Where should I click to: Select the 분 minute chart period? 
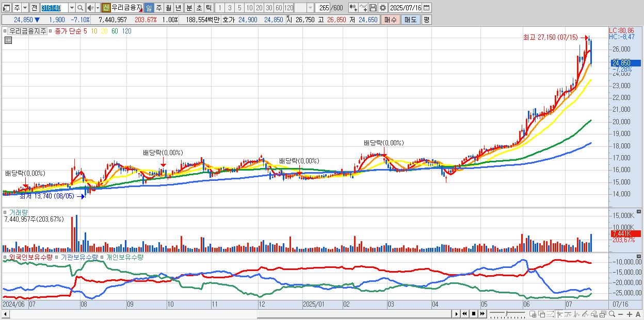[189, 8]
